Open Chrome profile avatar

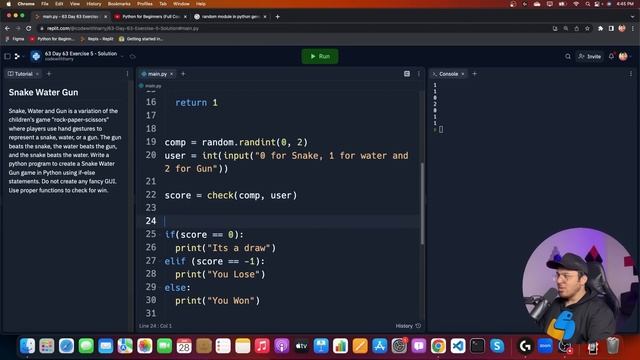(622, 28)
